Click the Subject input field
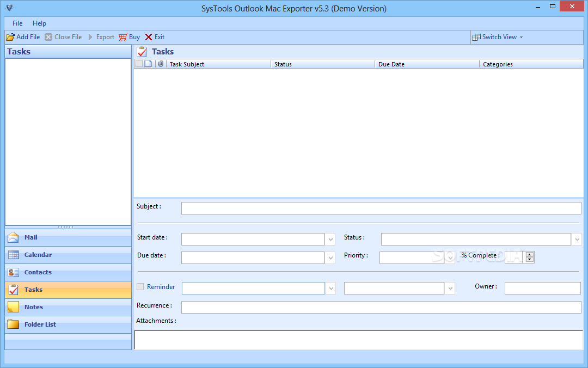 [x=381, y=208]
